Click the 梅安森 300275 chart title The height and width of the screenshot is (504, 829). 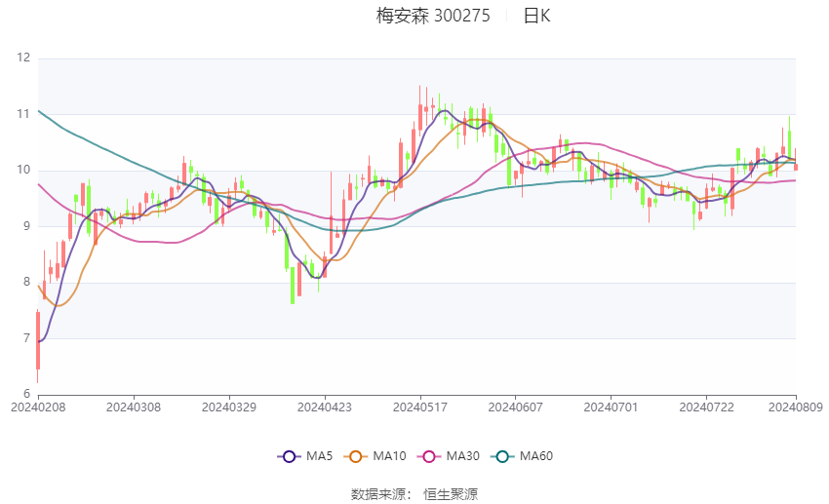click(x=433, y=16)
